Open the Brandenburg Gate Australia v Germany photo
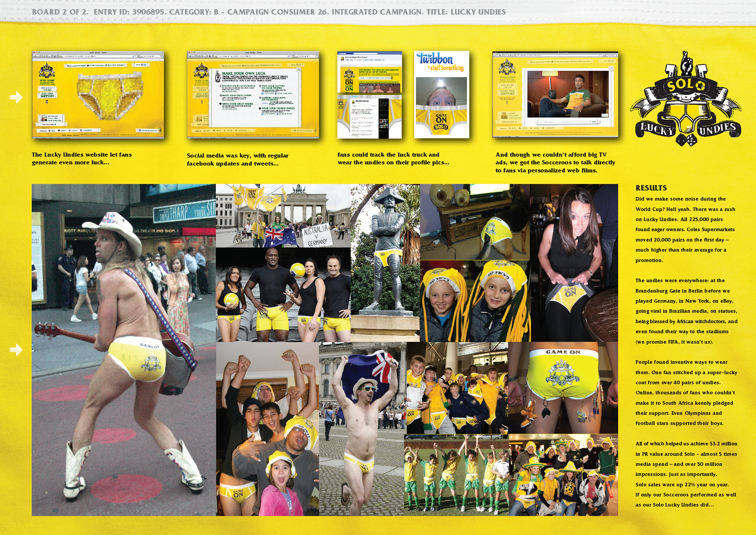 (x=283, y=215)
